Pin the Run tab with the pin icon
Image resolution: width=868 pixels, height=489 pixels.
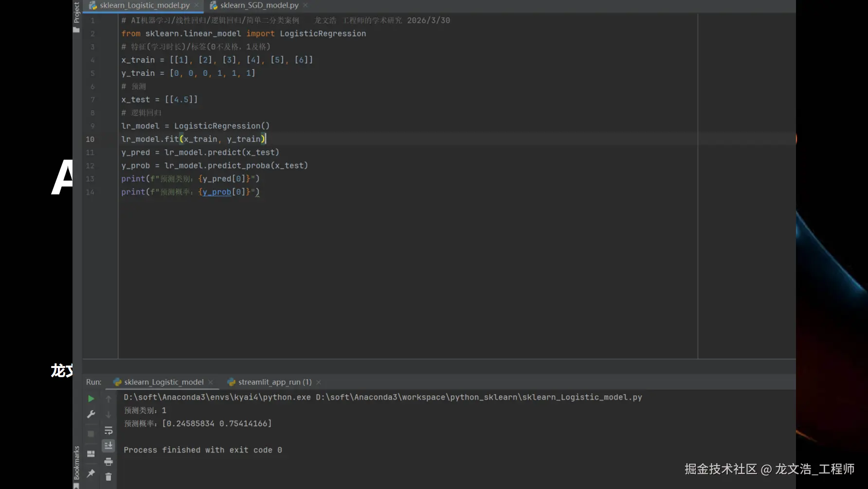91,473
